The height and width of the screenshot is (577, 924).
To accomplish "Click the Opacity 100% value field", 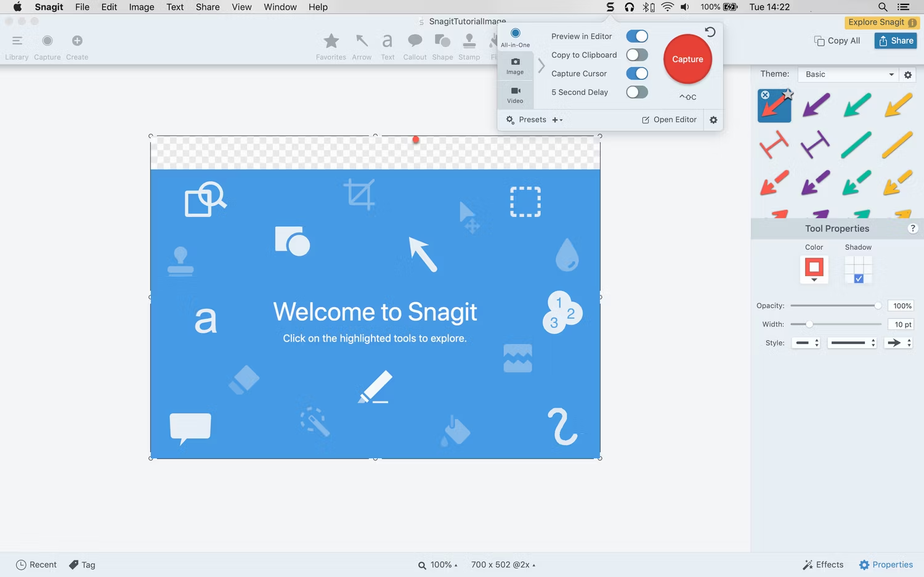I will 902,306.
